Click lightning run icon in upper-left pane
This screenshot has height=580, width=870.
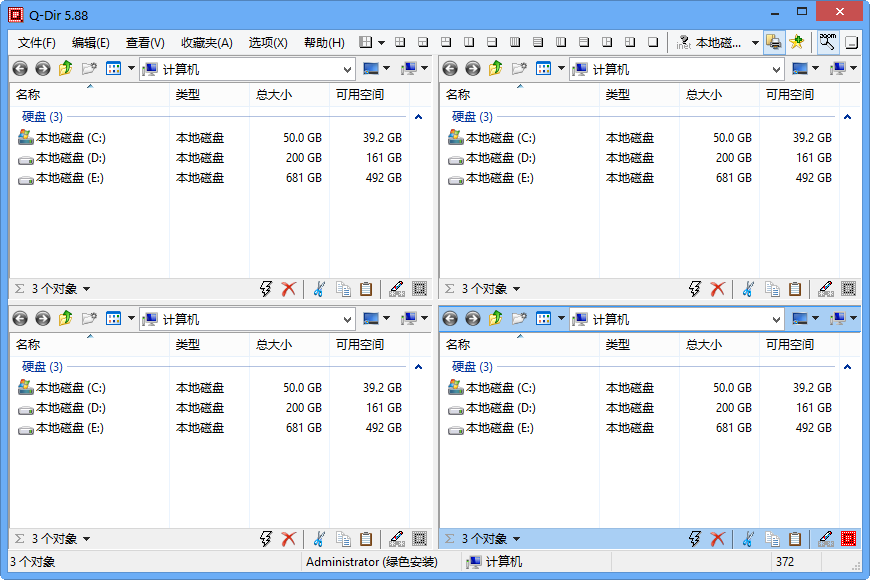click(x=266, y=289)
